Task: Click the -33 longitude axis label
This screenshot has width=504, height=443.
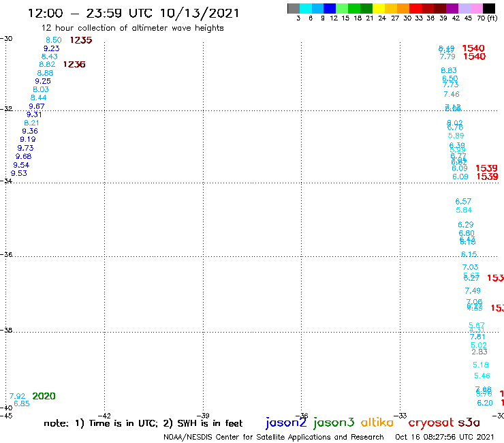Action: click(400, 416)
